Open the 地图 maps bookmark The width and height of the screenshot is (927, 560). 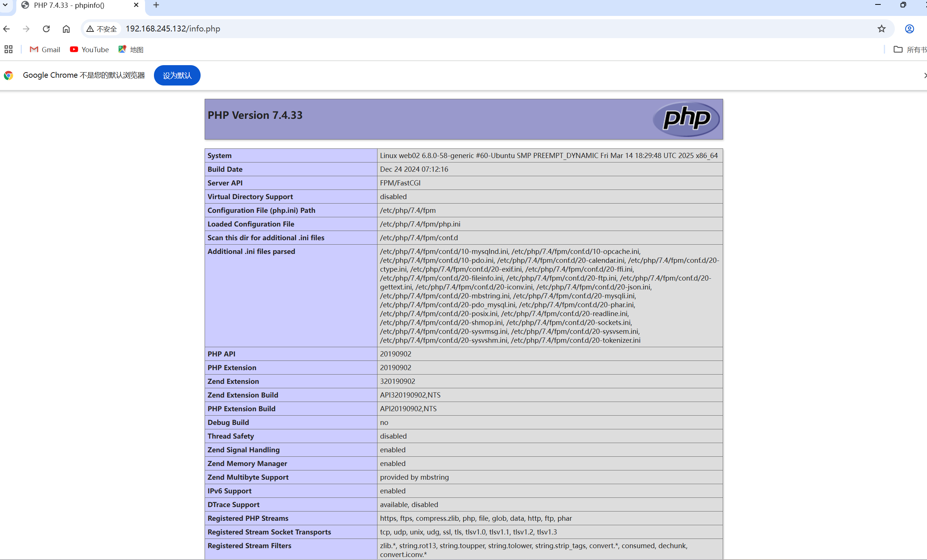coord(131,49)
